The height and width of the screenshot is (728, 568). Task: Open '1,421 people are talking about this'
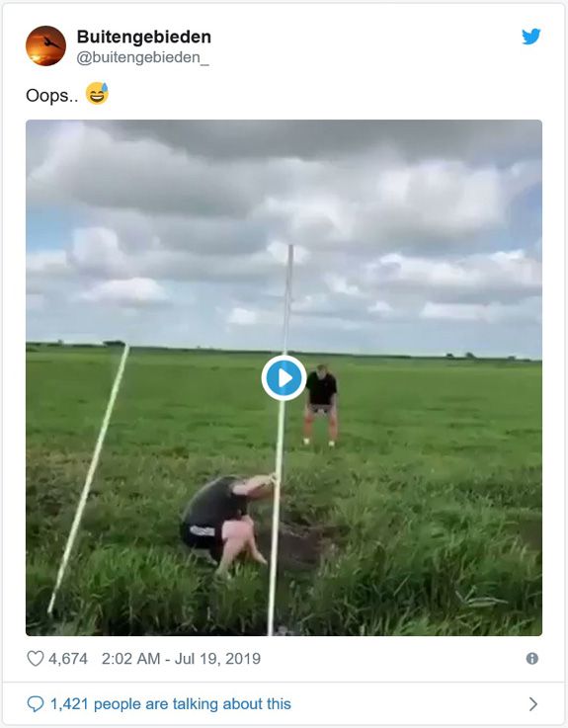pos(171,704)
